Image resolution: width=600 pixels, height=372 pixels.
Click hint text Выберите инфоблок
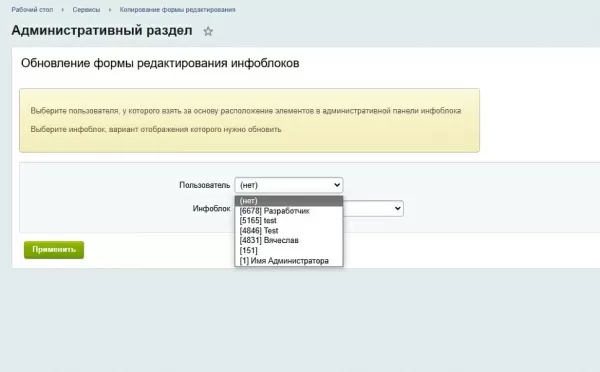pos(156,129)
